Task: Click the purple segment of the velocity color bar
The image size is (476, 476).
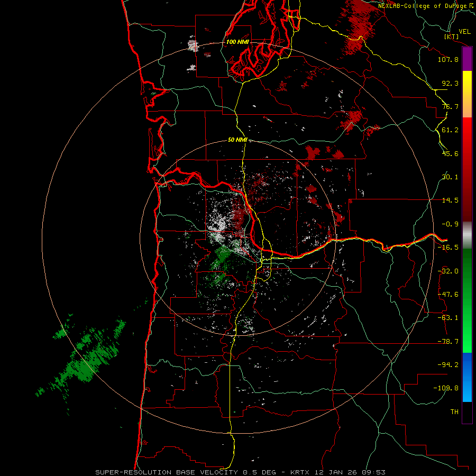Action: (x=467, y=59)
